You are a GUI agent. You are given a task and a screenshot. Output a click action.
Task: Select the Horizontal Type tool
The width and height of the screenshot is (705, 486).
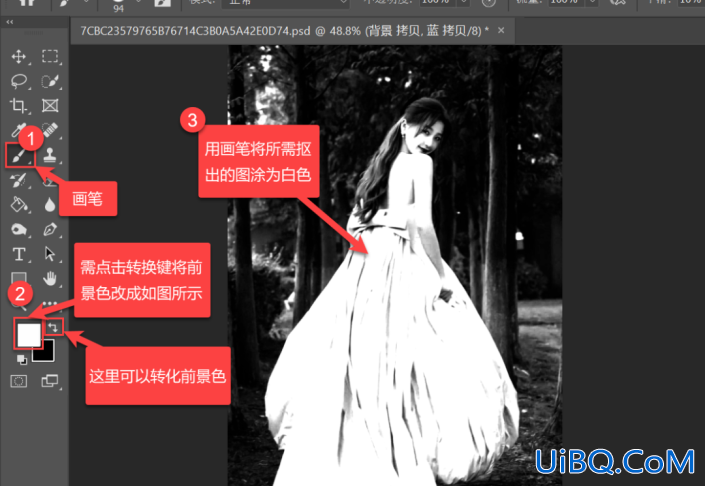click(x=18, y=254)
